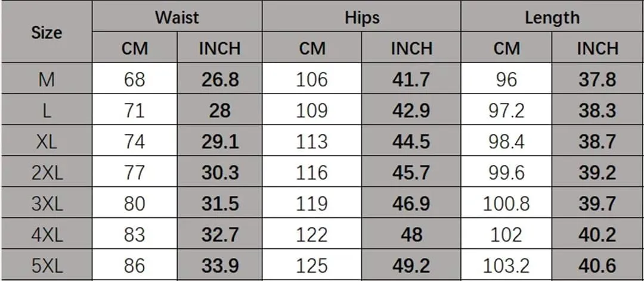Select length inch cell 40.6
Viewport: 644px width, 281px height.
tap(597, 266)
